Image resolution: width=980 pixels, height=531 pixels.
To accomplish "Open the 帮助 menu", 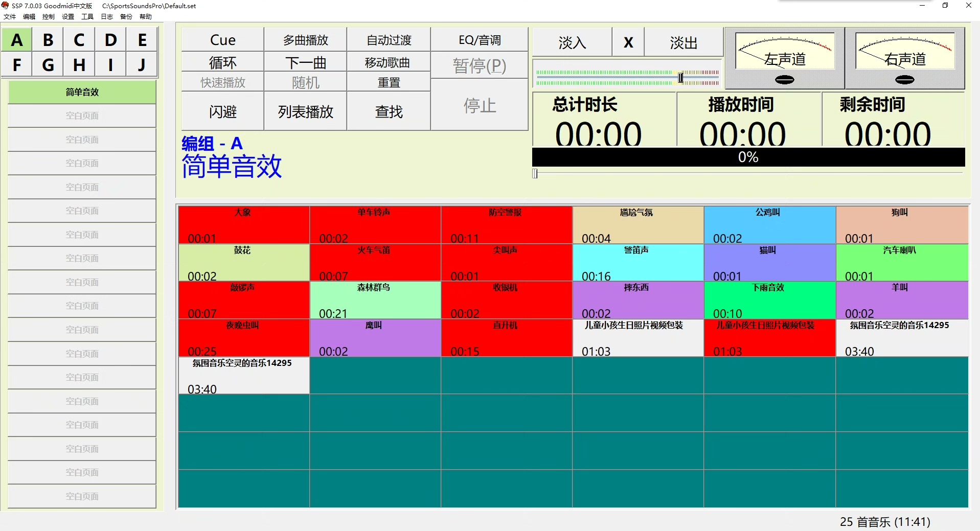I will point(146,17).
